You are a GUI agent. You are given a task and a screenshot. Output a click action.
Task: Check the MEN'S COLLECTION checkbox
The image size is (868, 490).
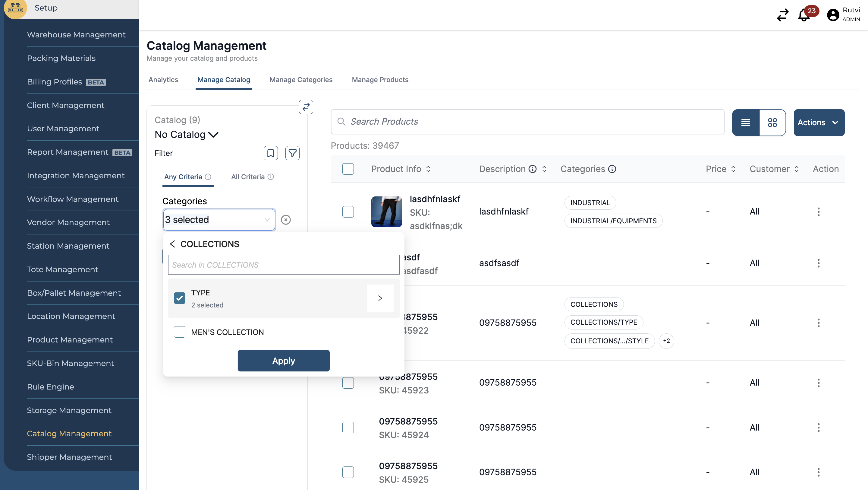pos(180,332)
